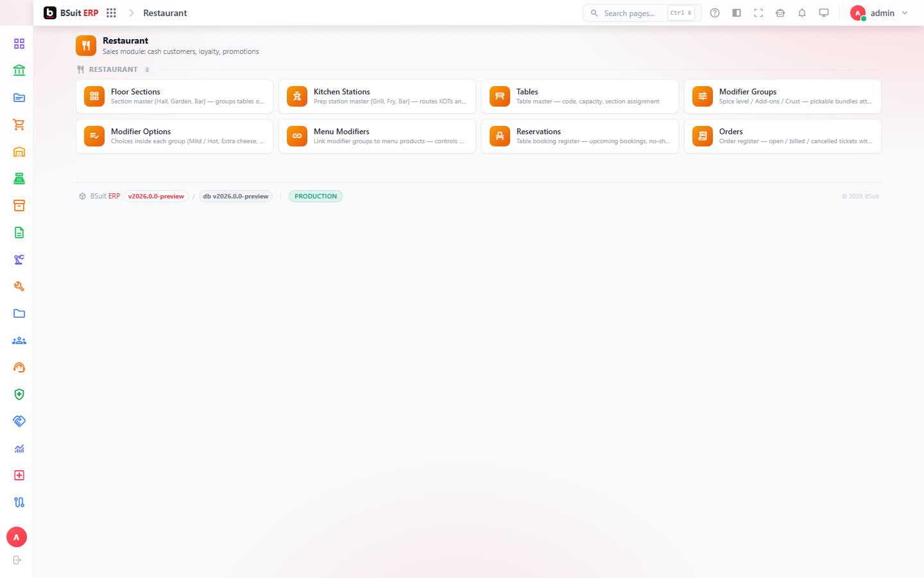Image resolution: width=924 pixels, height=578 pixels.
Task: Open the Modifier Options card
Action: point(175,136)
